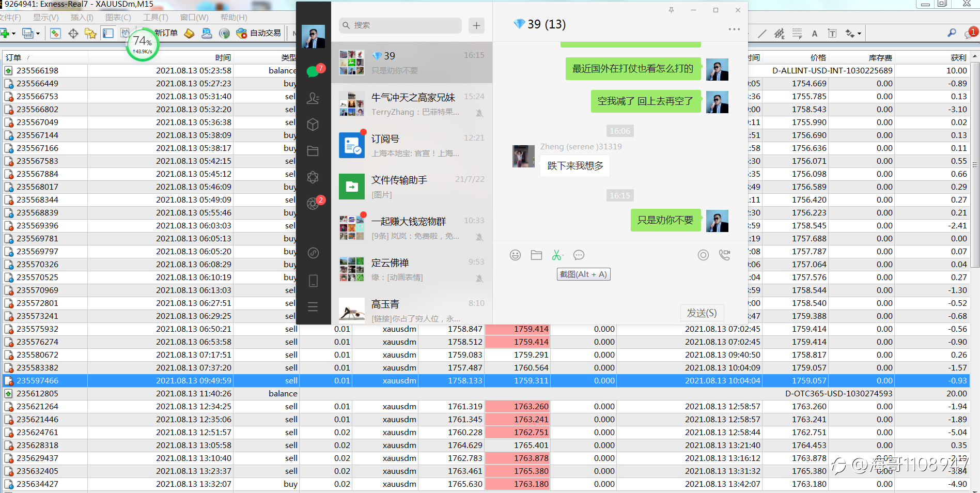Image resolution: width=980 pixels, height=493 pixels.
Task: Click the 发送(S) send button
Action: 702,313
